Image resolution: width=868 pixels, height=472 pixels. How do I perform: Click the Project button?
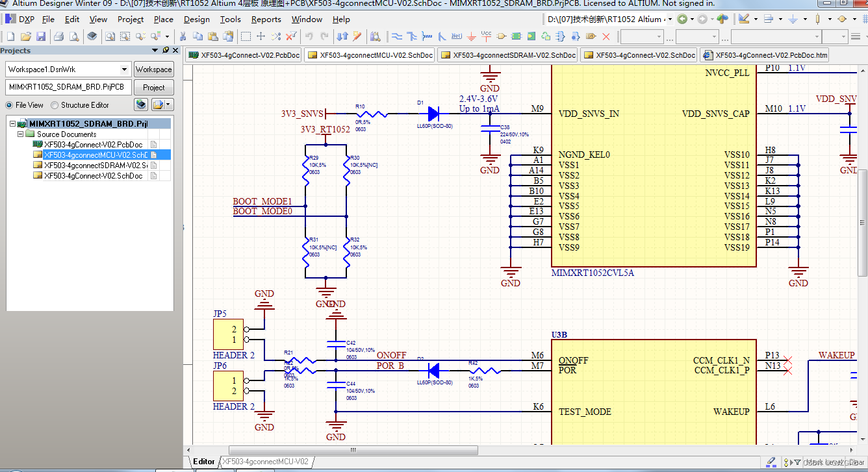153,87
